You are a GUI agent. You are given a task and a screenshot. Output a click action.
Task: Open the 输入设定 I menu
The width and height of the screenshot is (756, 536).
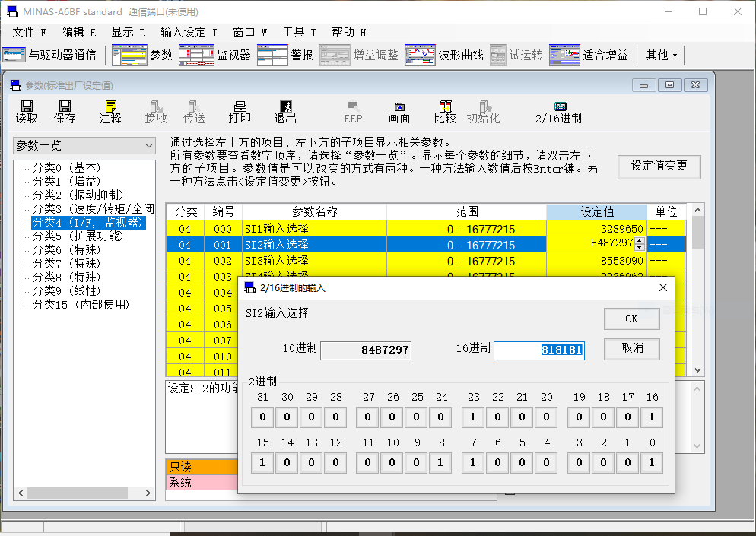click(x=189, y=32)
